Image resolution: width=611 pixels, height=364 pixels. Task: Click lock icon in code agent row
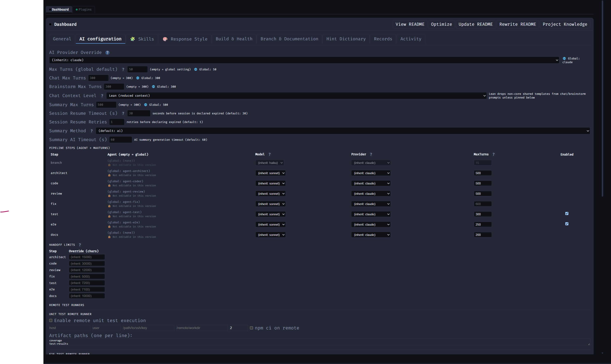tap(109, 185)
